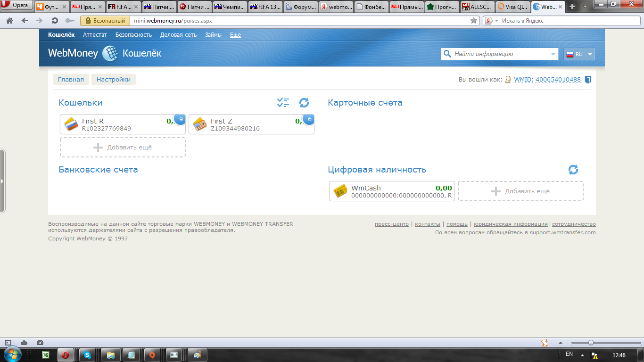Open the пресс-центр footer link
The image size is (644, 362).
click(392, 224)
